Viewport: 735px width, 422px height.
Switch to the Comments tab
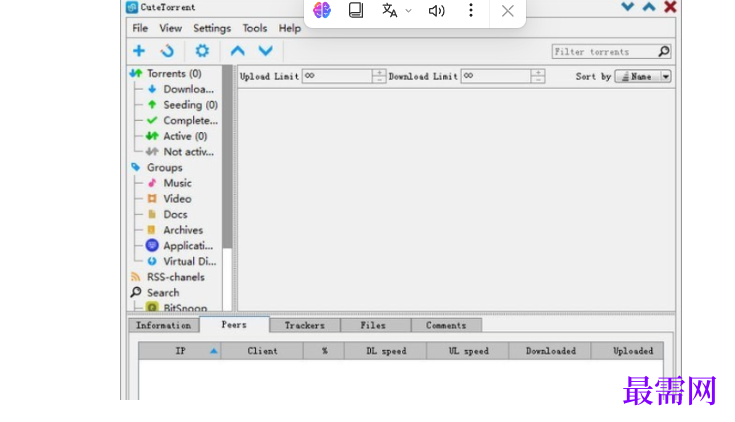(x=446, y=325)
